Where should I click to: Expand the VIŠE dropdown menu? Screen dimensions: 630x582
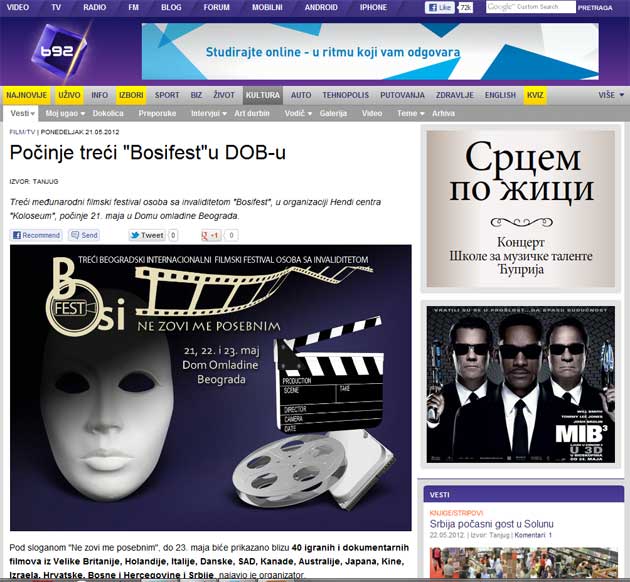pyautogui.click(x=609, y=95)
